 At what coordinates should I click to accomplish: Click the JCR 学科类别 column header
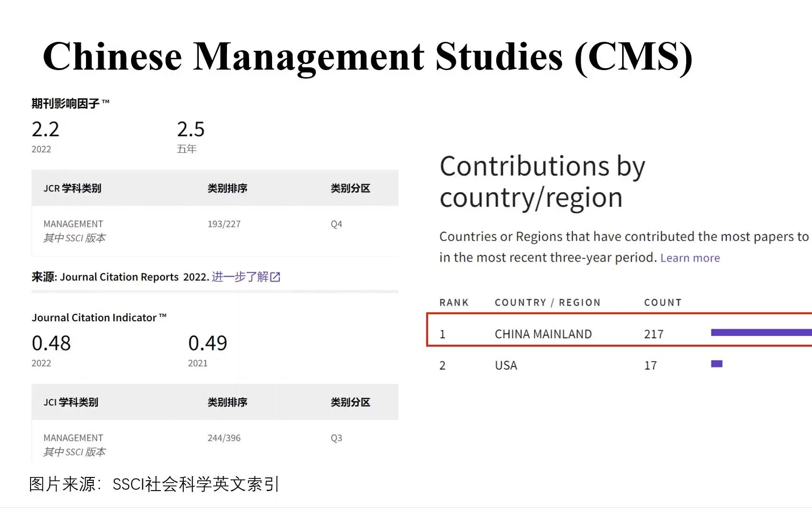[x=72, y=188]
